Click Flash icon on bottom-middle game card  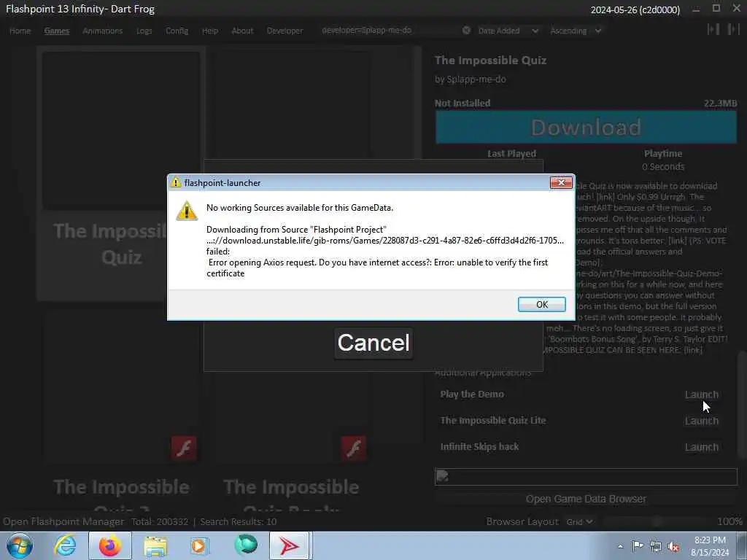pyautogui.click(x=354, y=448)
